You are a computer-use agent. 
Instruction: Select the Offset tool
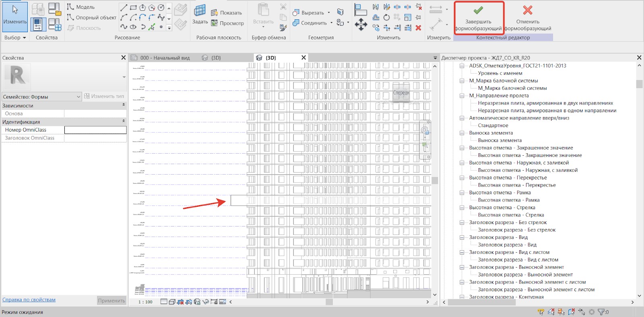tap(376, 17)
